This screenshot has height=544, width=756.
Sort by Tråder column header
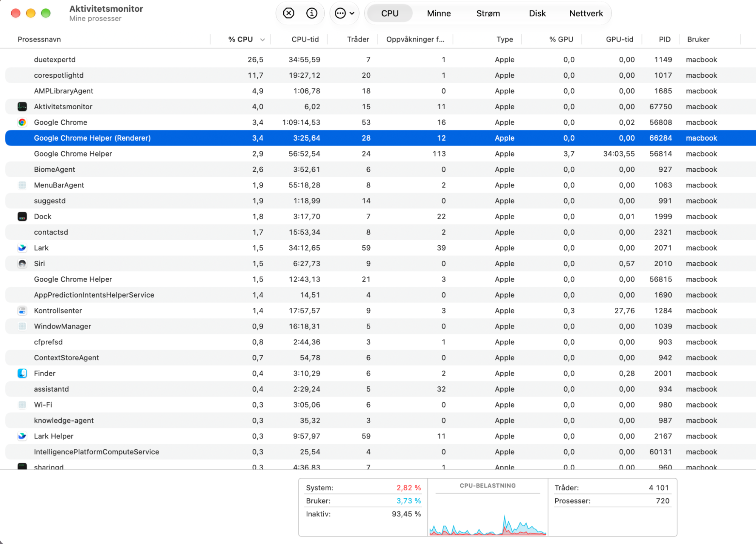click(358, 39)
